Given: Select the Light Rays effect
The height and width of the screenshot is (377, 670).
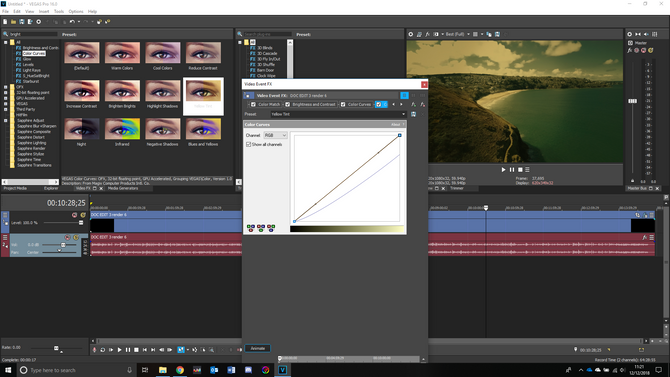Looking at the screenshot, I should pyautogui.click(x=32, y=70).
